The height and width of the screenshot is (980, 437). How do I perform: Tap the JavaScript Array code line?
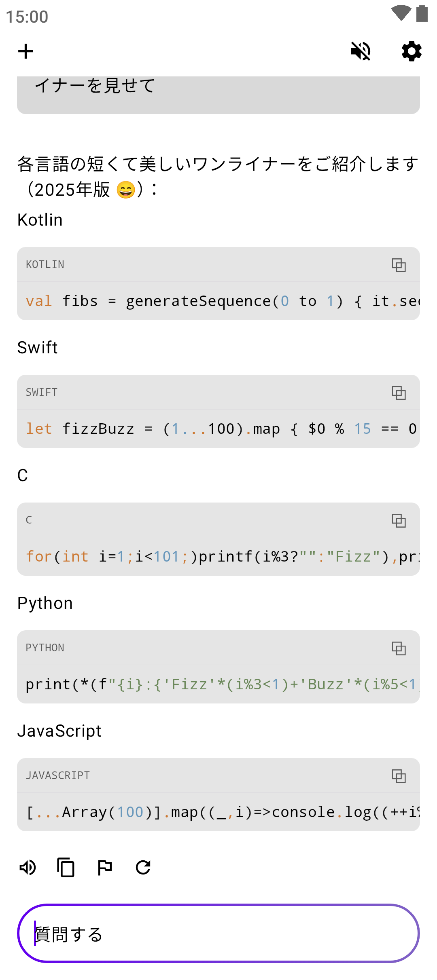tap(218, 812)
